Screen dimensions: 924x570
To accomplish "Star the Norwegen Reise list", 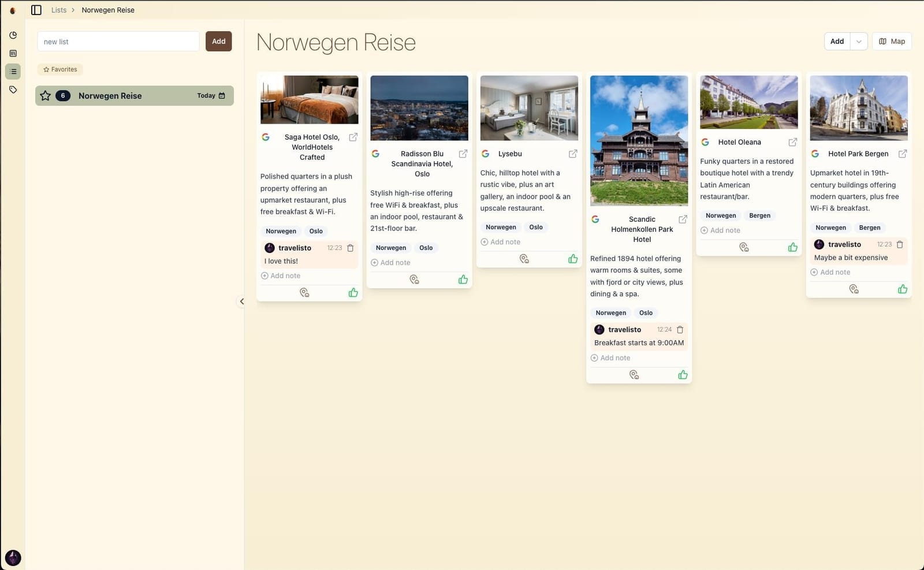I will [46, 96].
